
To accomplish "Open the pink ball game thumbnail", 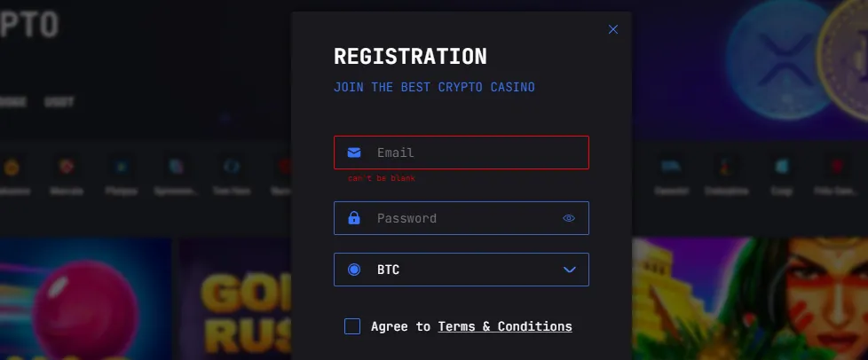I will (x=85, y=299).
